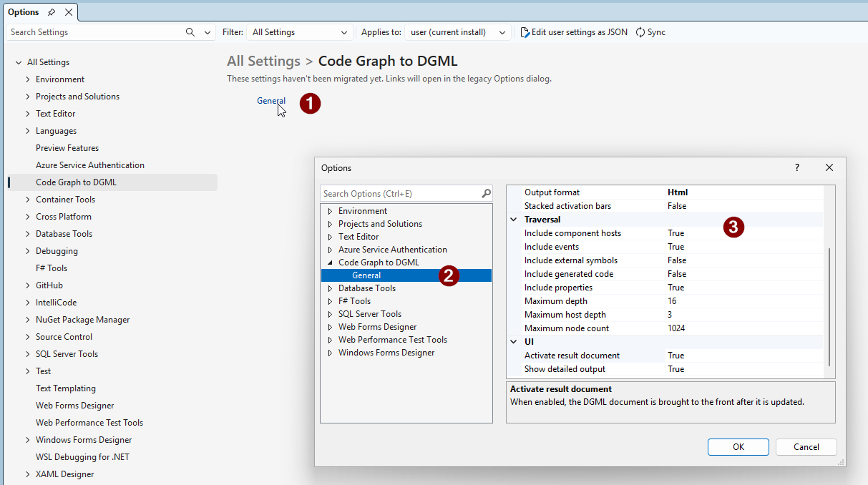Collapse Code Graph to DGML in dialog tree
Screen dimensions: 868x485
click(331, 263)
